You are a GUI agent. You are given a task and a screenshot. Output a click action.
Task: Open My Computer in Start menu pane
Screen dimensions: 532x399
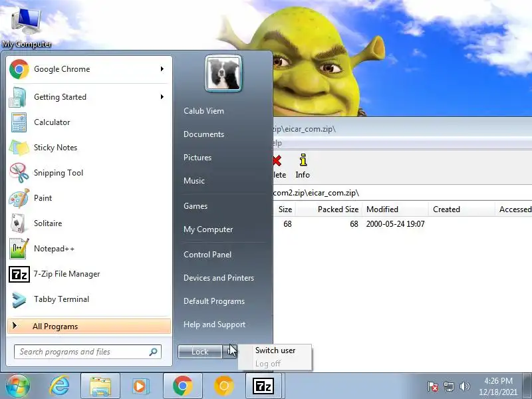[x=208, y=229]
